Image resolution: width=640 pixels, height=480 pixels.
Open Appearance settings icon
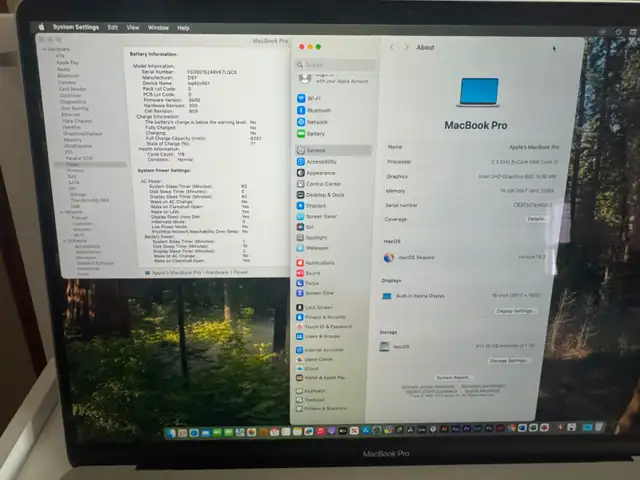[300, 173]
